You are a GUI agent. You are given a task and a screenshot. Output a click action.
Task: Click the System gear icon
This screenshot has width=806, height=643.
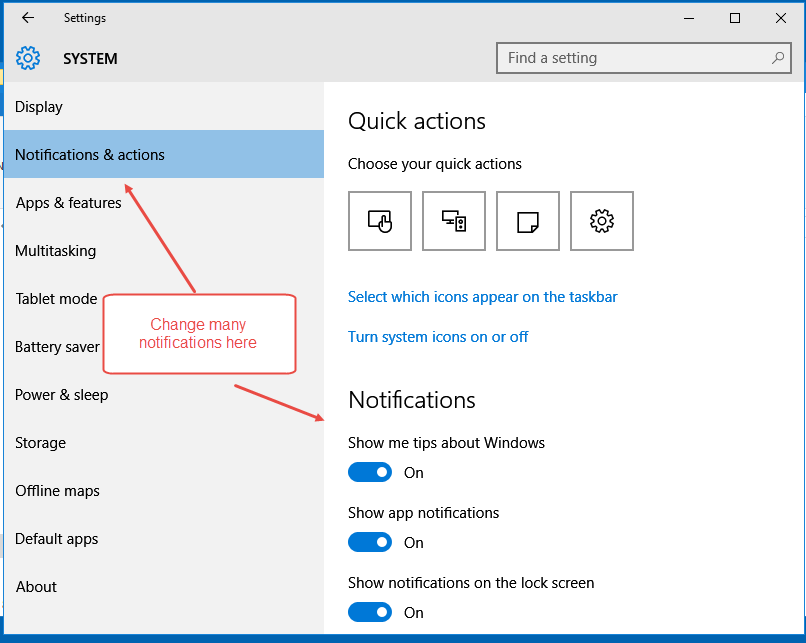[x=28, y=58]
